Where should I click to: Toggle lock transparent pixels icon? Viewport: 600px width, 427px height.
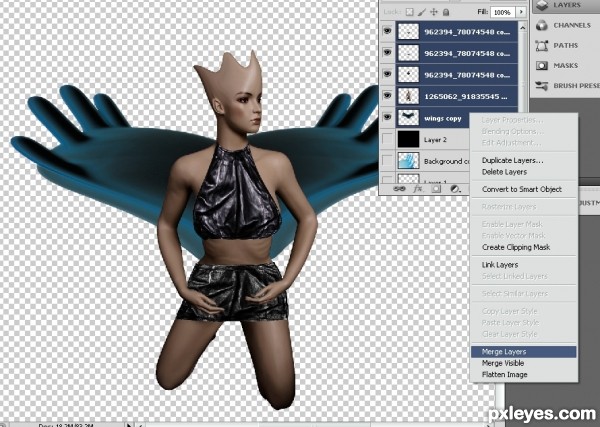click(x=409, y=12)
